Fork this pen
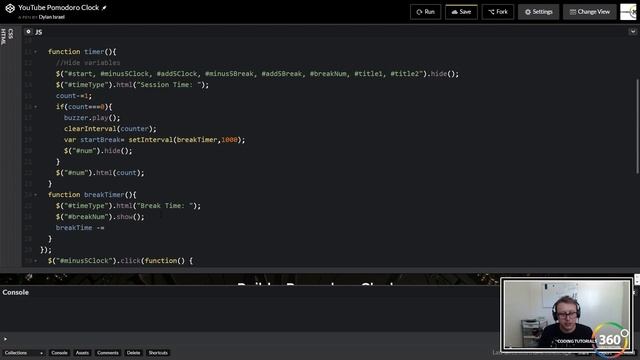Viewport: 640px width, 360px height. click(498, 12)
